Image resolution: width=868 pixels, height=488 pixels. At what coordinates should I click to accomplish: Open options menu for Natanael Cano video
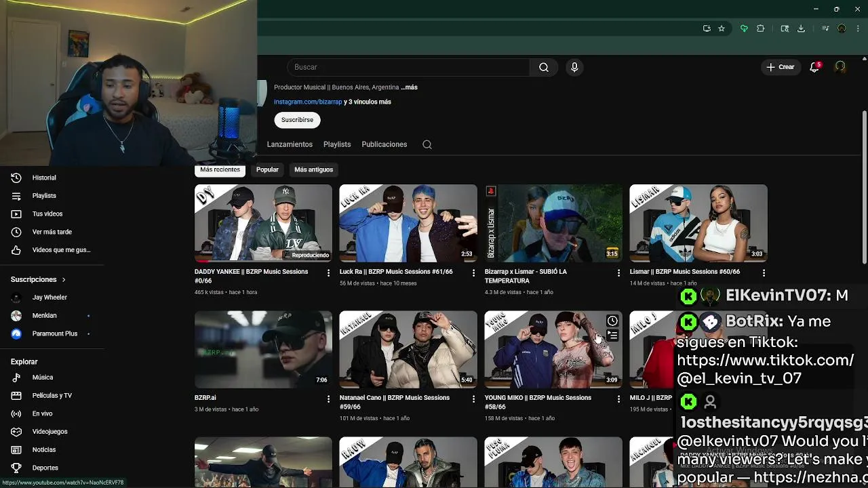tap(473, 399)
